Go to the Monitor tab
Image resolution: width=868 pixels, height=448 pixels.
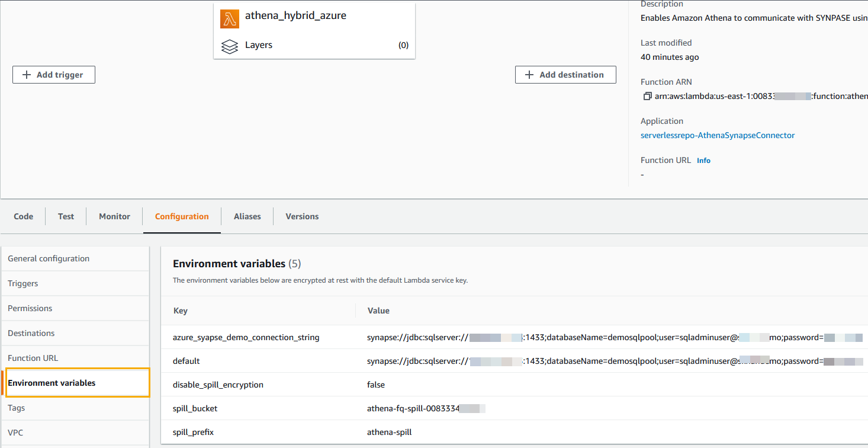(115, 216)
